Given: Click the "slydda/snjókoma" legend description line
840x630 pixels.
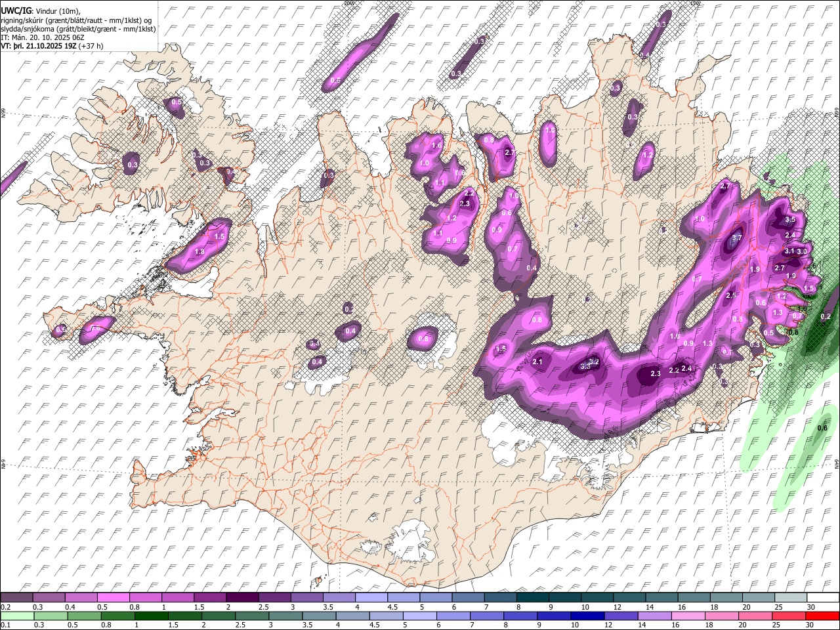Looking at the screenshot, I should [x=79, y=30].
